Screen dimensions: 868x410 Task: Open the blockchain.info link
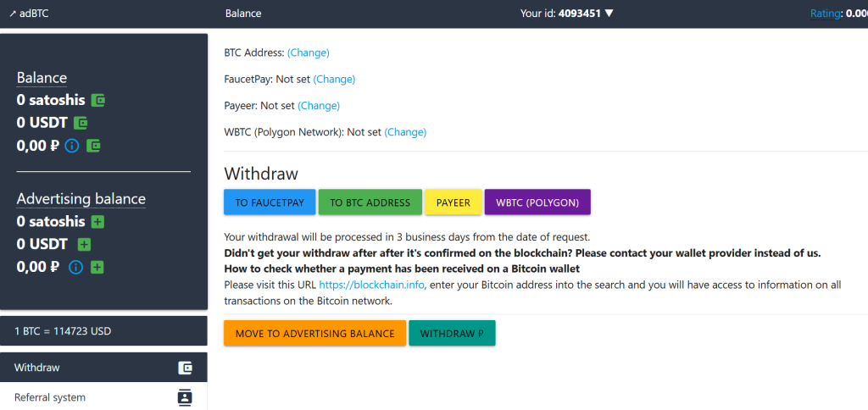[372, 285]
